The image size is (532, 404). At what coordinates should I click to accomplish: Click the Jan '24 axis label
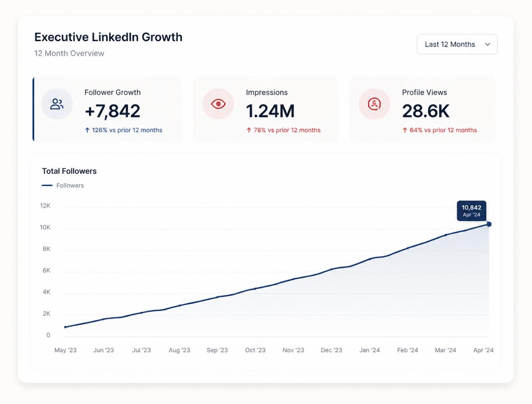(x=370, y=350)
